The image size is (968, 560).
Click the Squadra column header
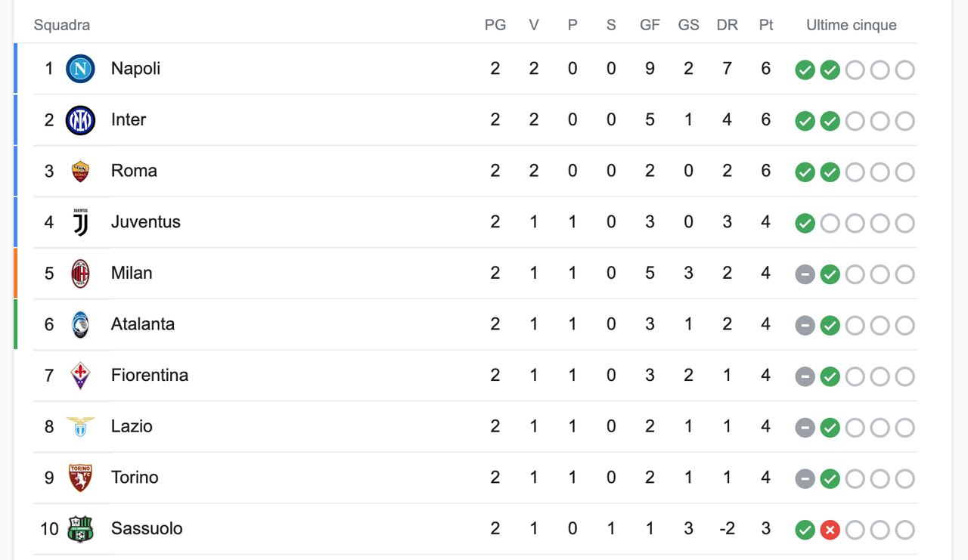point(62,25)
